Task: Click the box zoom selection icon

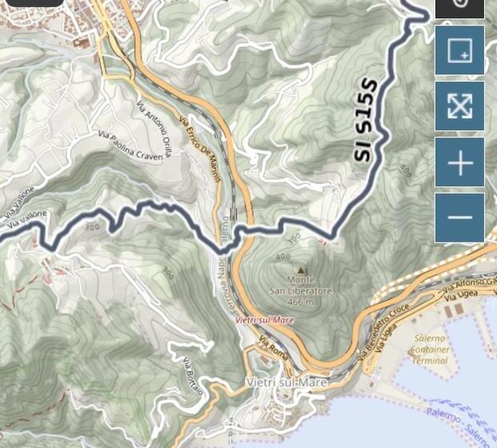Action: pos(459,50)
